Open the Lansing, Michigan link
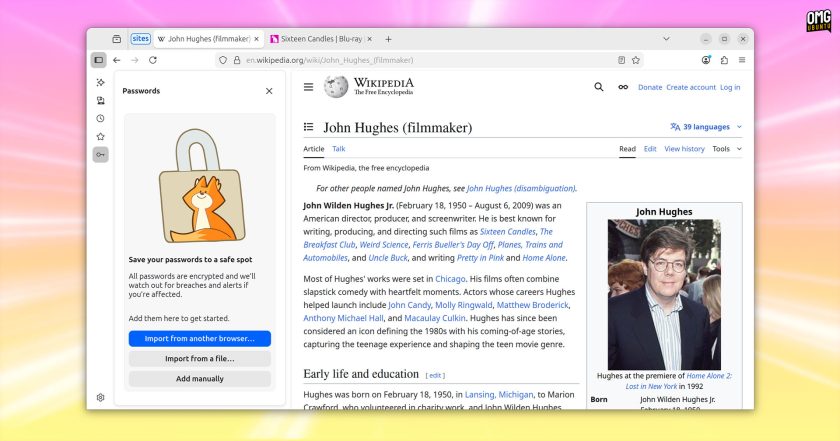Screen dimensions: 840x441 click(x=499, y=394)
